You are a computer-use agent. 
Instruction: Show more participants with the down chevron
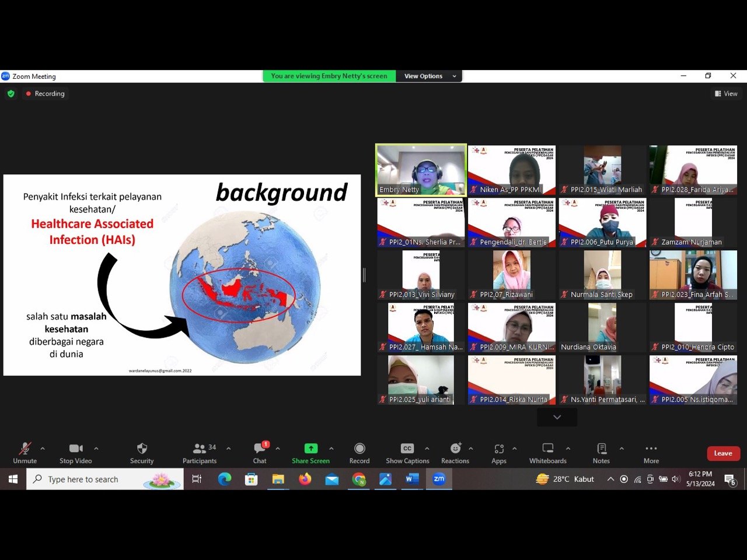[x=557, y=417]
